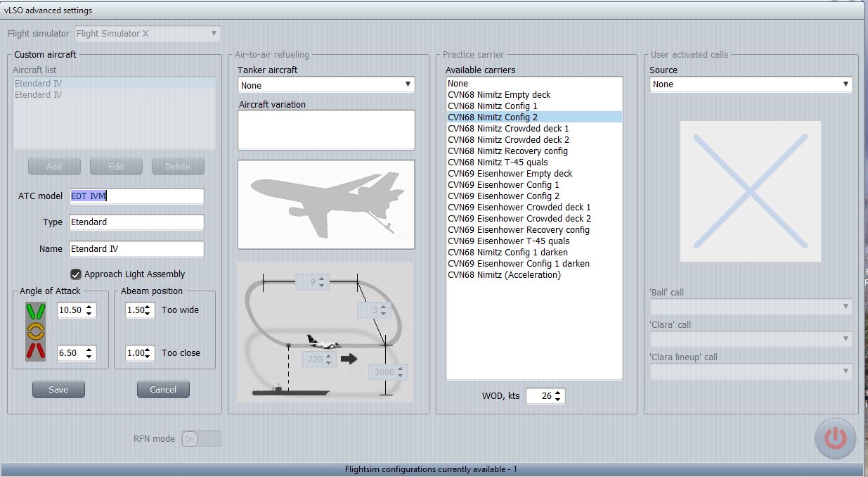
Task: Click the crossed-out source image placeholder
Action: (750, 191)
